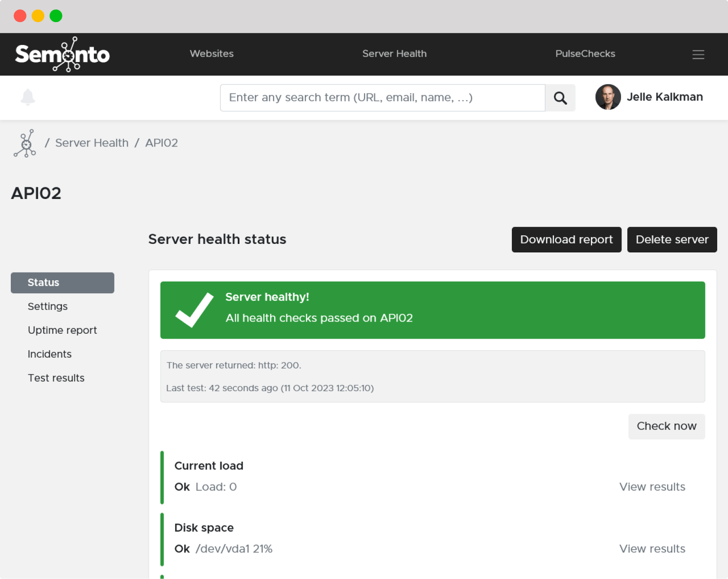This screenshot has height=579, width=728.
Task: Open the Settings sidebar item
Action: (x=48, y=306)
